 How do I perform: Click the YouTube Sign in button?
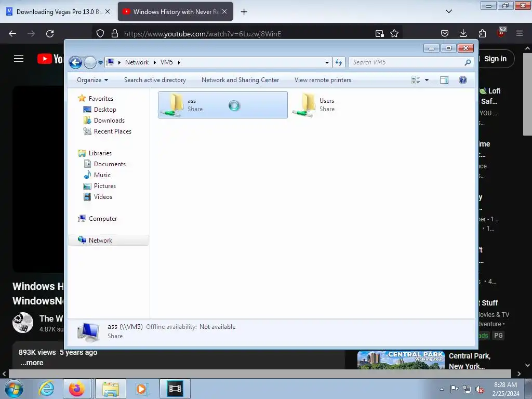pos(495,59)
